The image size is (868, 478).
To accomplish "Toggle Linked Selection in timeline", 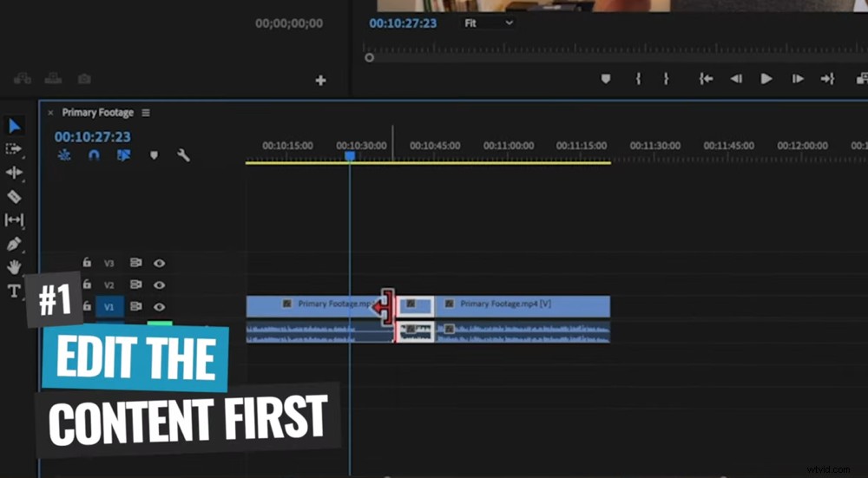I will [x=123, y=155].
